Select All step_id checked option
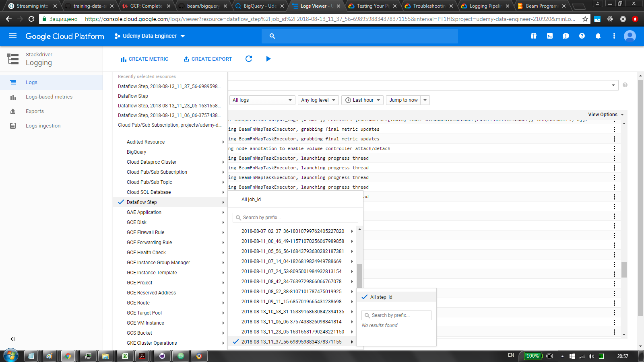Screen dimensions: 644x362 coord(396,297)
